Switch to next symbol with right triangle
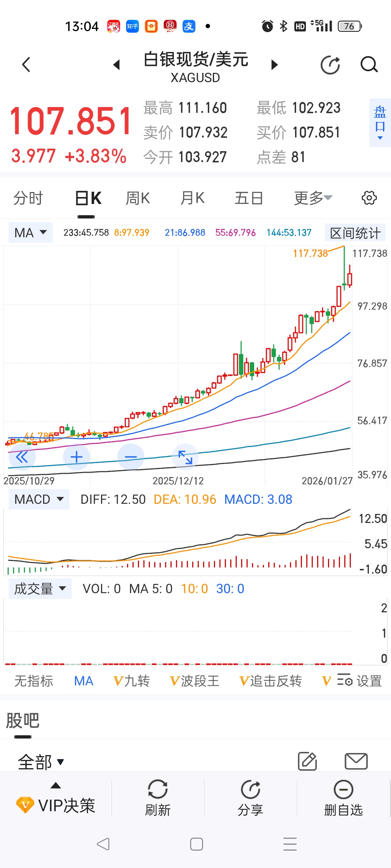 274,65
